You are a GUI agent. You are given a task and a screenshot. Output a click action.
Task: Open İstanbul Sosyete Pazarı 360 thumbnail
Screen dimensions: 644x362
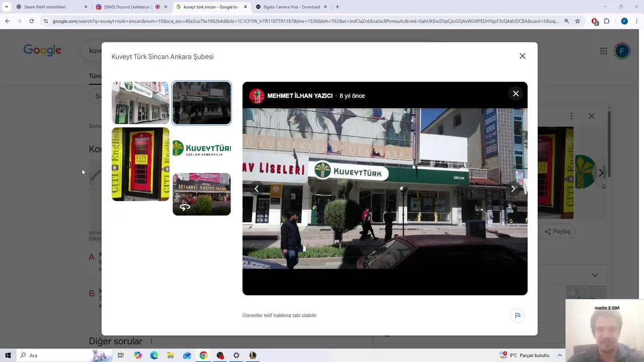pos(202,194)
